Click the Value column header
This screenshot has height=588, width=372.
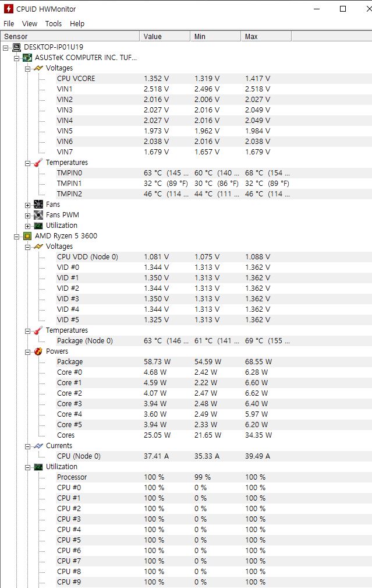click(165, 36)
